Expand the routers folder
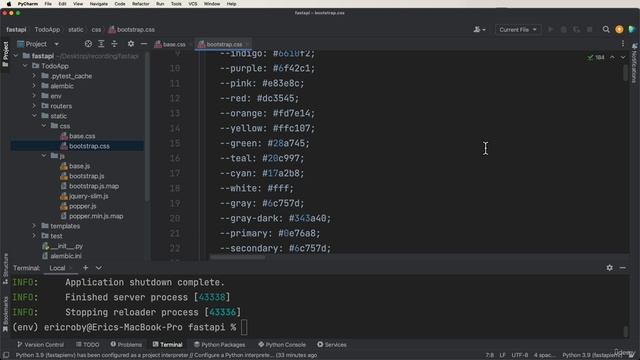The image size is (640, 360). click(34, 106)
